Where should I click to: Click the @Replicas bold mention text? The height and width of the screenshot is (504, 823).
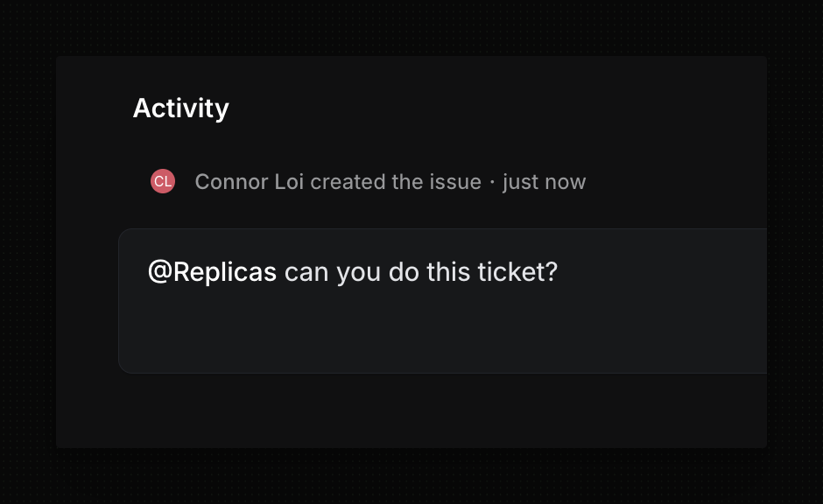pyautogui.click(x=212, y=271)
